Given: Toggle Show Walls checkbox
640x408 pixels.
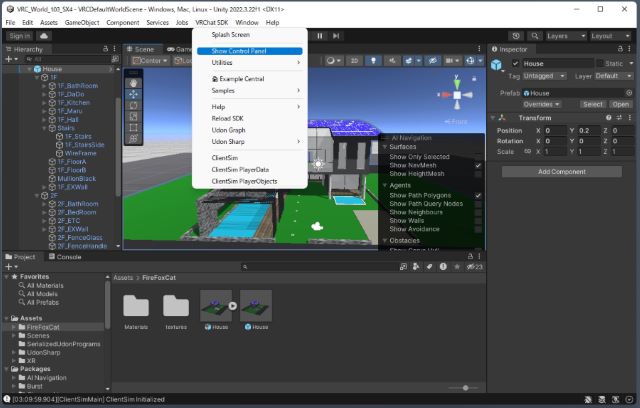Looking at the screenshot, I should pyautogui.click(x=478, y=221).
